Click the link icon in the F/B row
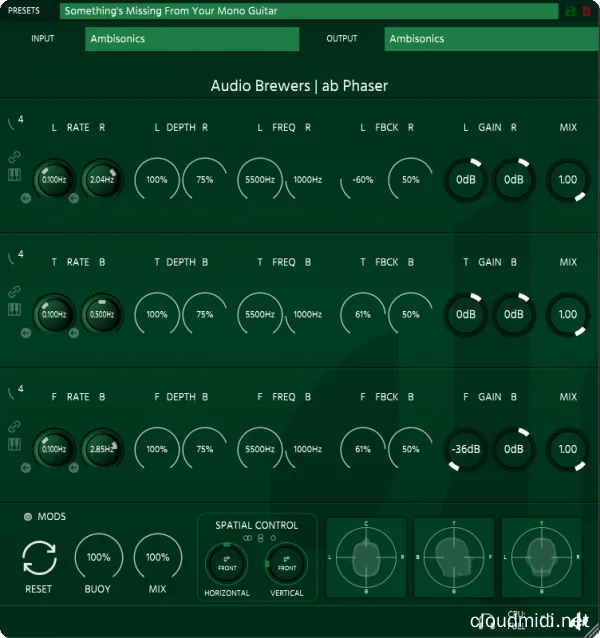Image resolution: width=600 pixels, height=638 pixels. tap(14, 427)
